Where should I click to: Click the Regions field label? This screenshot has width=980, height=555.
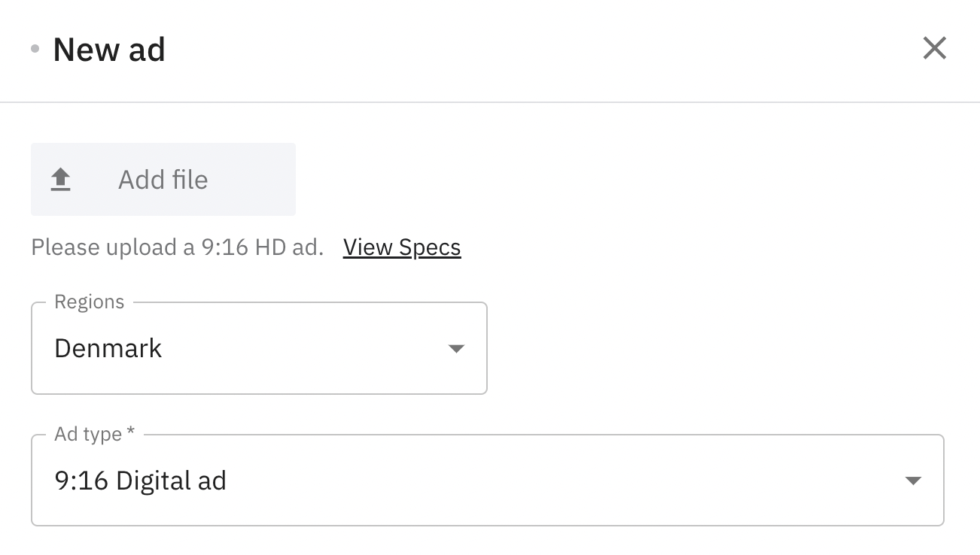(x=89, y=302)
